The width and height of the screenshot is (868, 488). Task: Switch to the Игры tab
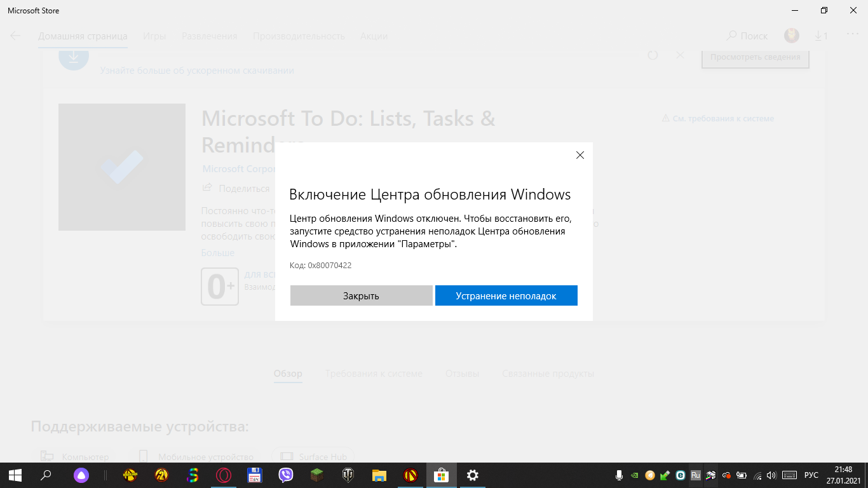pos(154,36)
